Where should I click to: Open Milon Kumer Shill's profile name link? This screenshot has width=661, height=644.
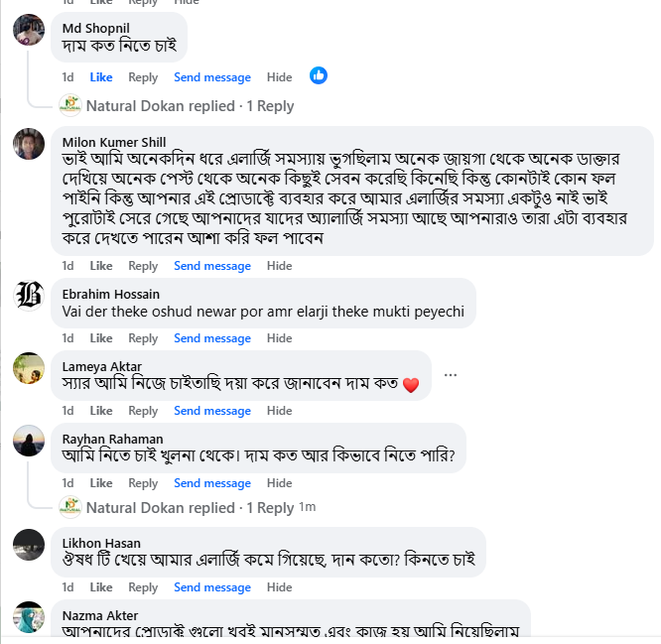114,141
